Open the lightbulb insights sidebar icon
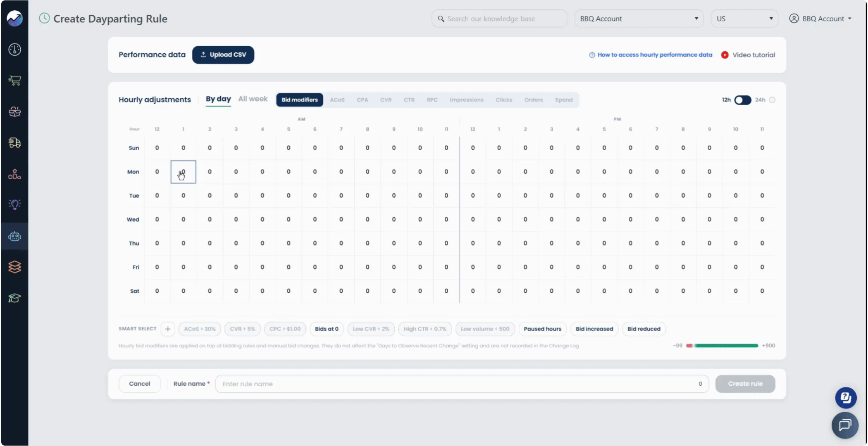Screen dimensions: 868x446 point(15,204)
